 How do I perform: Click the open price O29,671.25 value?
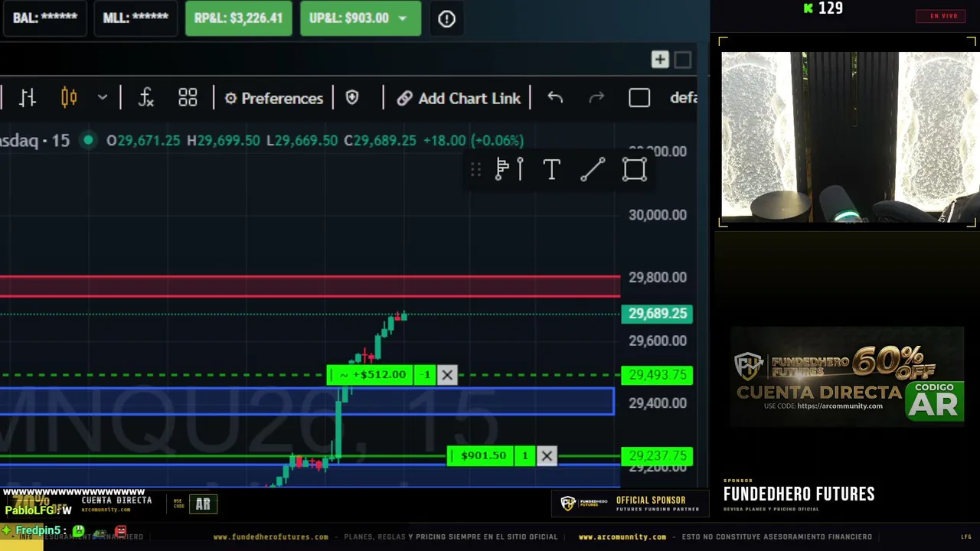[143, 141]
